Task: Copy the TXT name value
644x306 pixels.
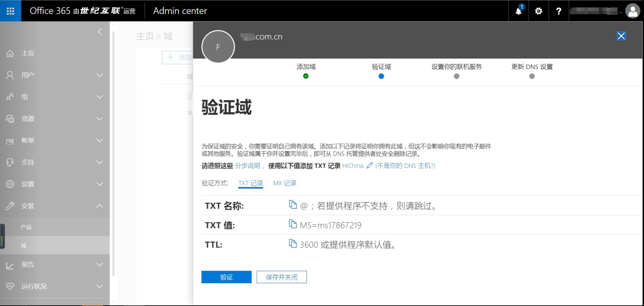Action: pyautogui.click(x=293, y=205)
